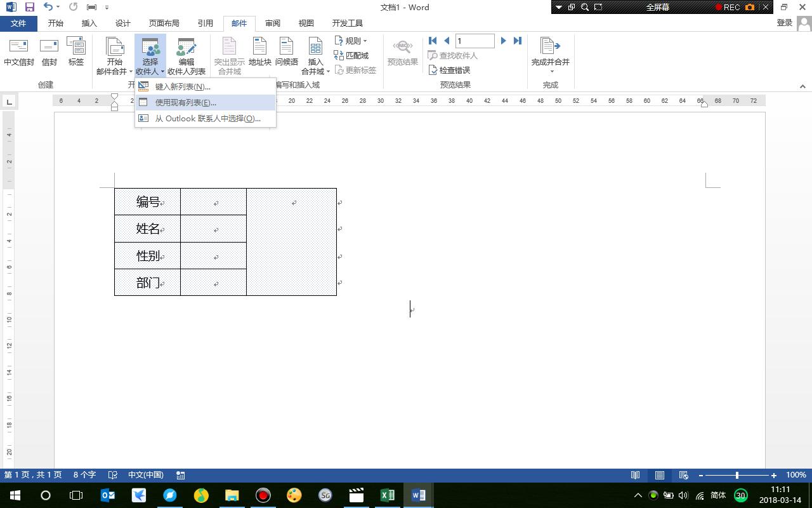Switch to Read Mode view in status bar

(x=635, y=475)
